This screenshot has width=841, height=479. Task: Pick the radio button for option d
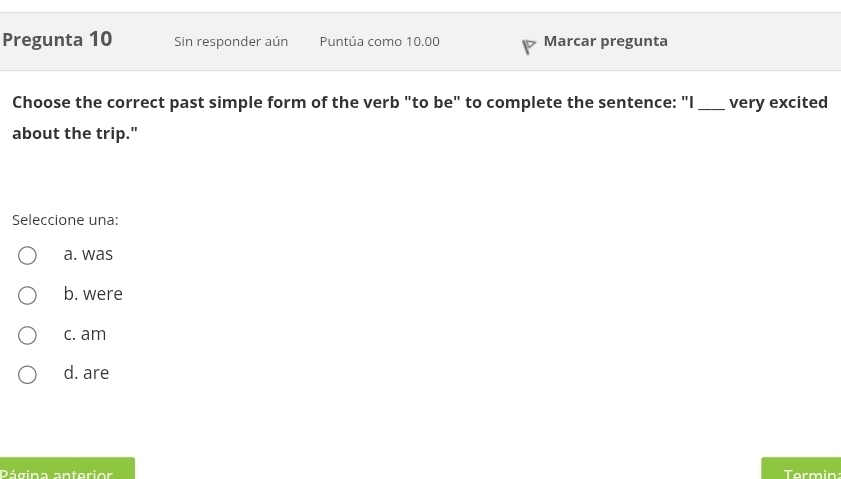tap(28, 374)
